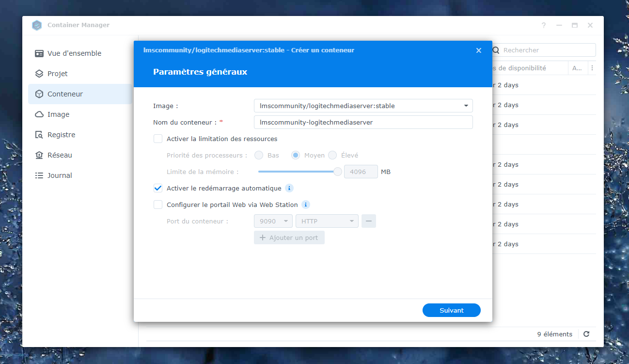This screenshot has height=364, width=629.
Task: Click the Nom du conteneur field
Action: click(363, 122)
